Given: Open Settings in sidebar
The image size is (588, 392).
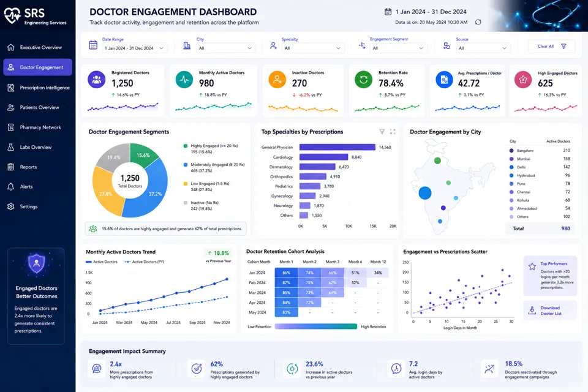Looking at the screenshot, I should point(37,206).
